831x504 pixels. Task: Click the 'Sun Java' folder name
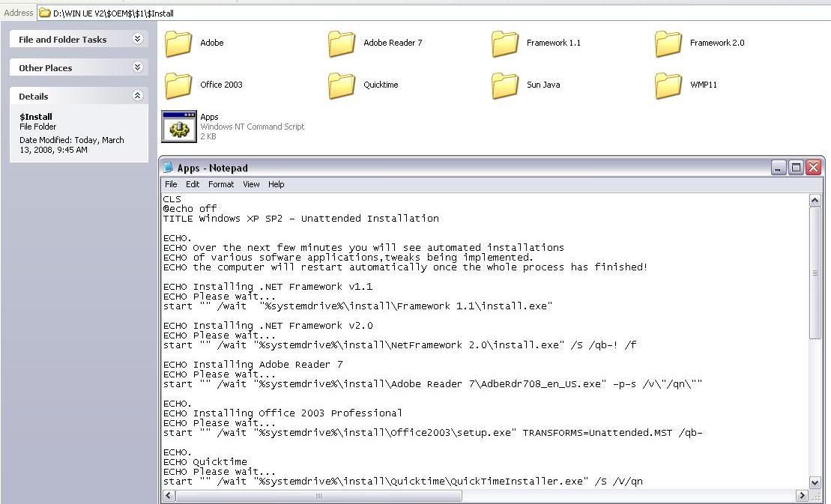click(x=543, y=85)
